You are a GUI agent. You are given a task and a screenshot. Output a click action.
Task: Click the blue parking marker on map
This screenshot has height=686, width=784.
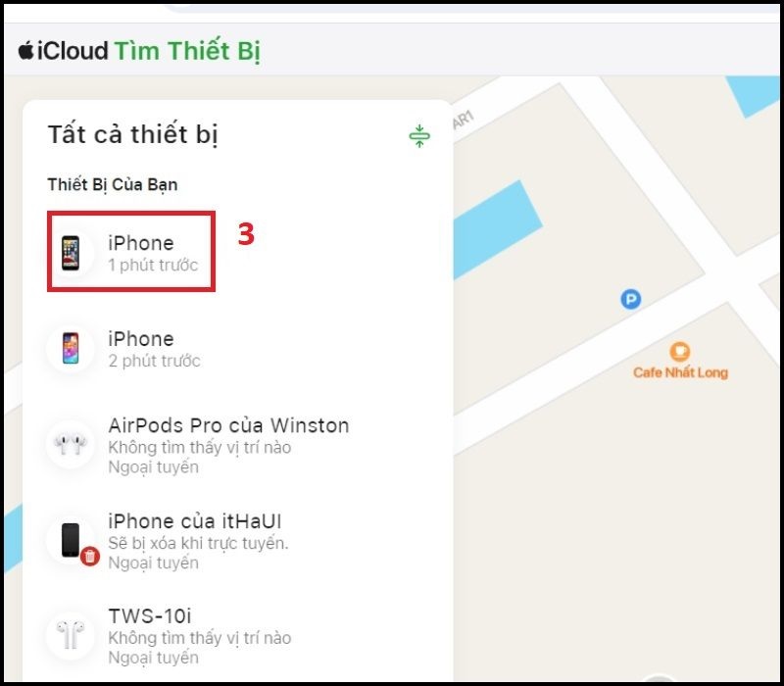[x=631, y=299]
